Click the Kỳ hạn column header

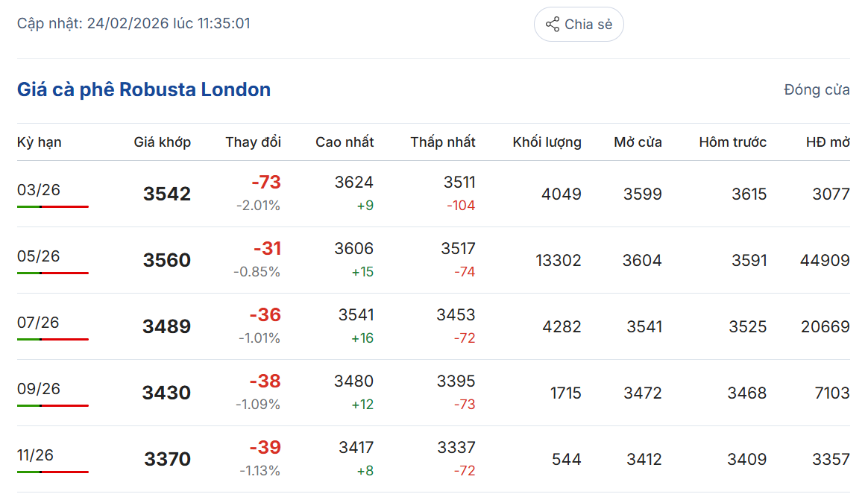40,142
